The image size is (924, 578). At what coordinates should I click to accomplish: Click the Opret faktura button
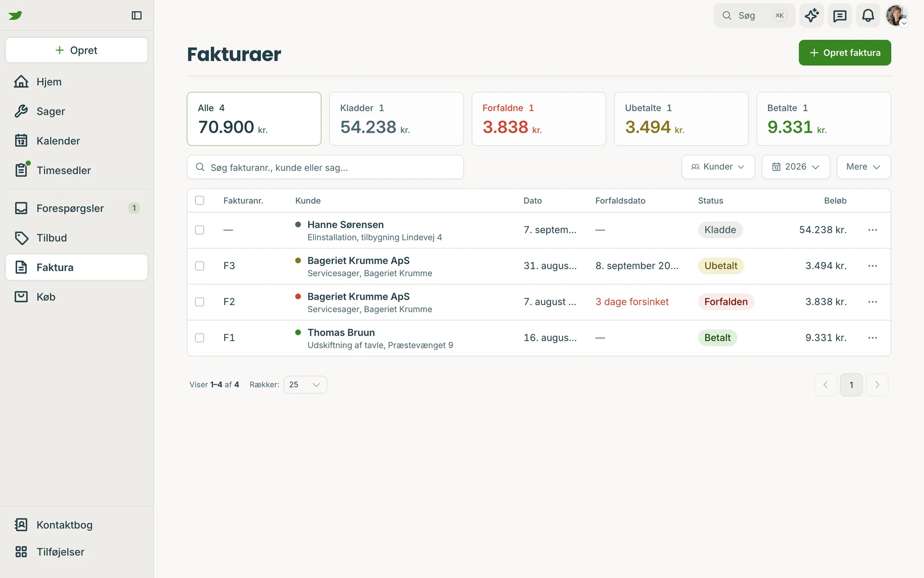click(x=845, y=53)
